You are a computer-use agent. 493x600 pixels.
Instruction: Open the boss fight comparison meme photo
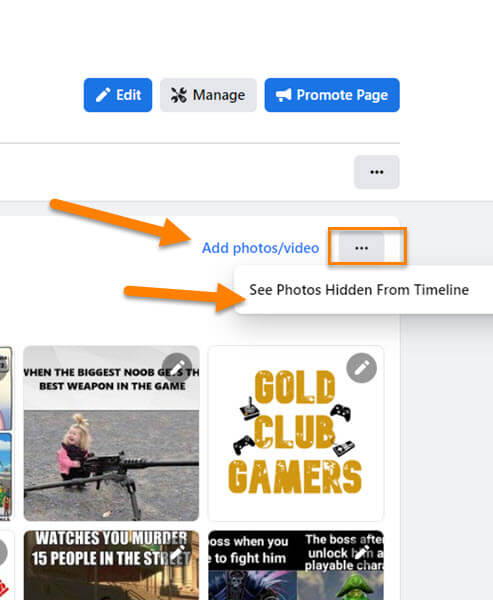295,565
